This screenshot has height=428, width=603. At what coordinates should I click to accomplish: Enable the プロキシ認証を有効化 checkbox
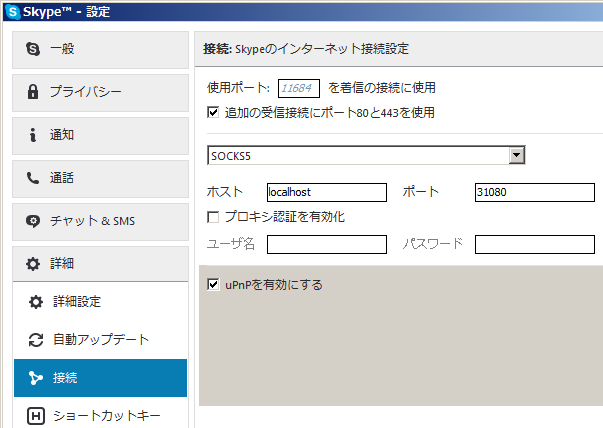213,217
